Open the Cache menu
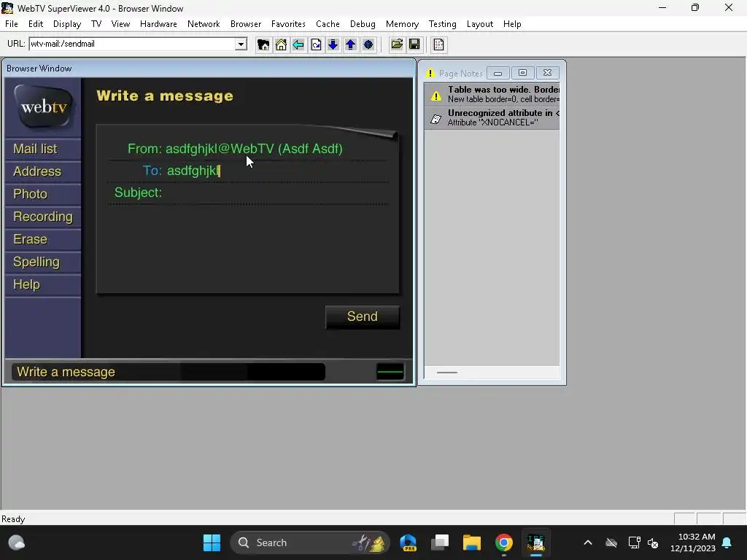The image size is (747, 560). click(328, 24)
